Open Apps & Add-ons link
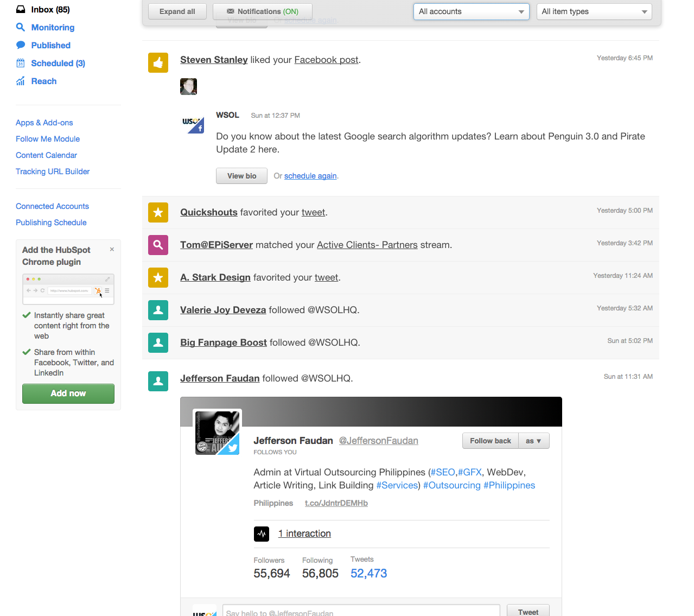 44,123
